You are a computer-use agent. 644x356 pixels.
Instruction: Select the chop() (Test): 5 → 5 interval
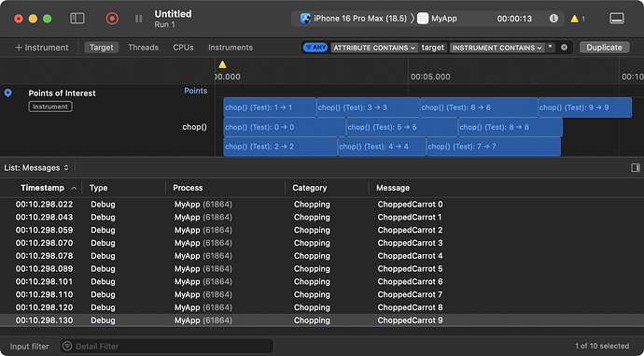click(x=402, y=127)
